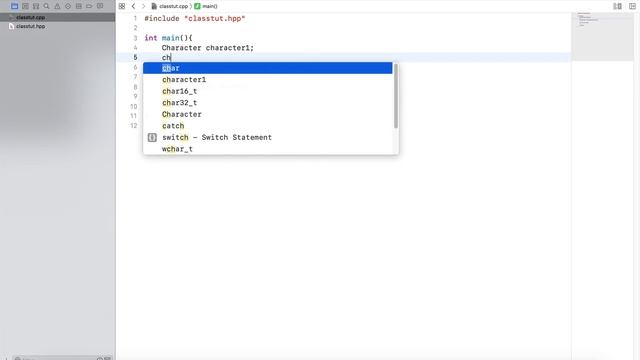Choose the 'char' autocomplete suggestion

pyautogui.click(x=267, y=68)
